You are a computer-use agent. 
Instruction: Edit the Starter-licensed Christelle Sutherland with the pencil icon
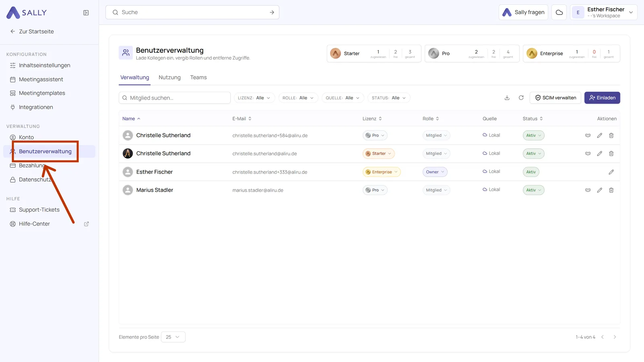click(x=600, y=154)
